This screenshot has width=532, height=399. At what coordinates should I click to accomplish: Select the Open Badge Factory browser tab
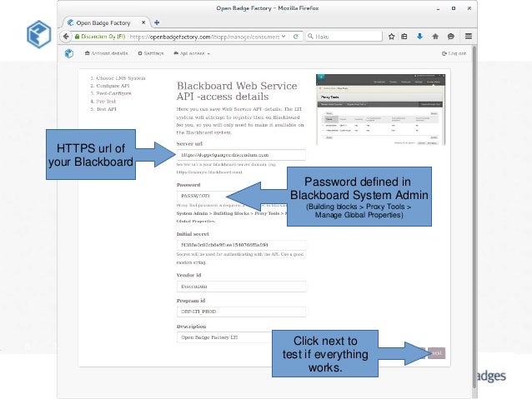point(106,22)
